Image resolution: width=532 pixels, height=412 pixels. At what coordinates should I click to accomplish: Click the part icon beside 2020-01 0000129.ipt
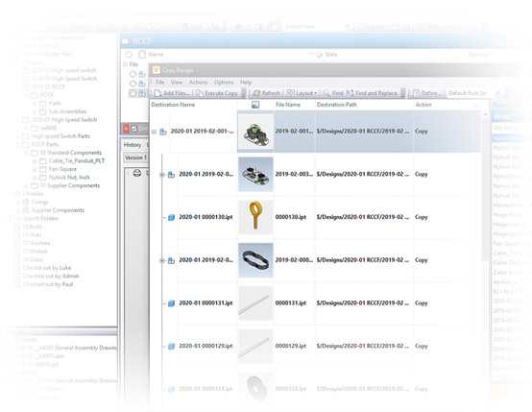point(171,346)
